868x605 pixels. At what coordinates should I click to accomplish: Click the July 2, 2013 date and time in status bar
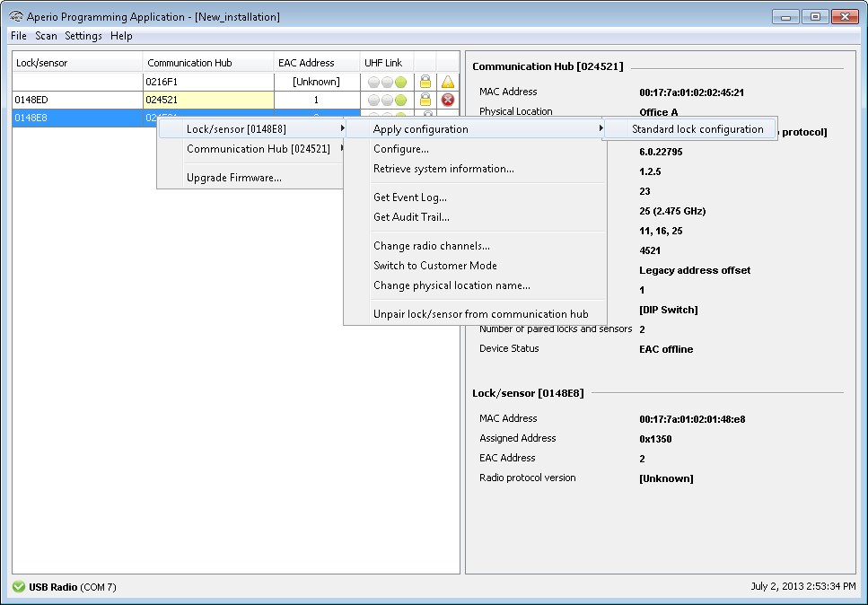[802, 586]
